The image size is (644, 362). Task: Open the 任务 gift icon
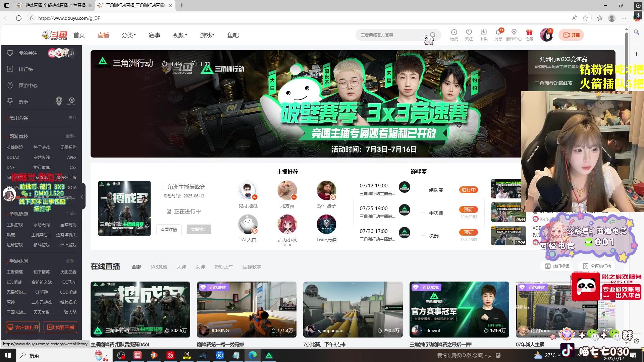coord(529,35)
